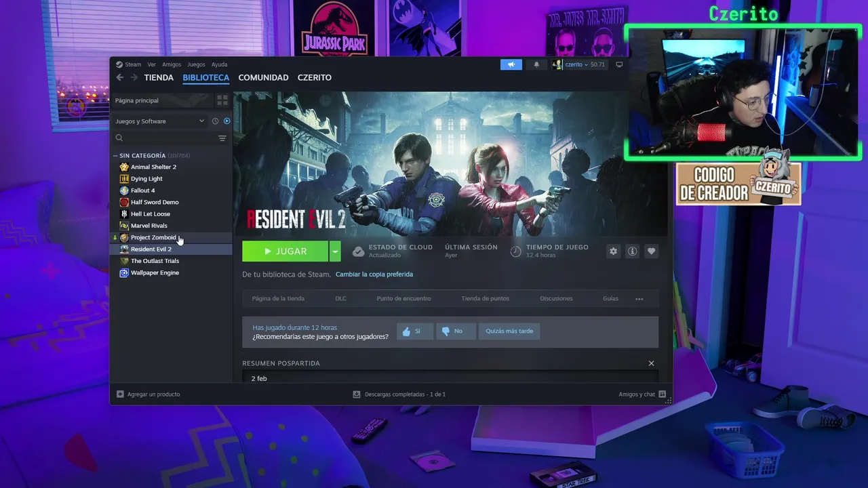Click Fallout 4 game icon
Viewport: 868px width, 488px height.
click(124, 190)
